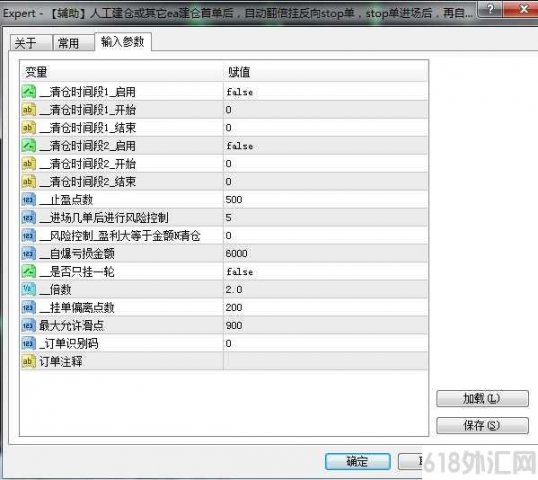Click the integer icon beside 自爆亏损金额
Image resolution: width=538 pixels, height=480 pixels.
coord(28,254)
